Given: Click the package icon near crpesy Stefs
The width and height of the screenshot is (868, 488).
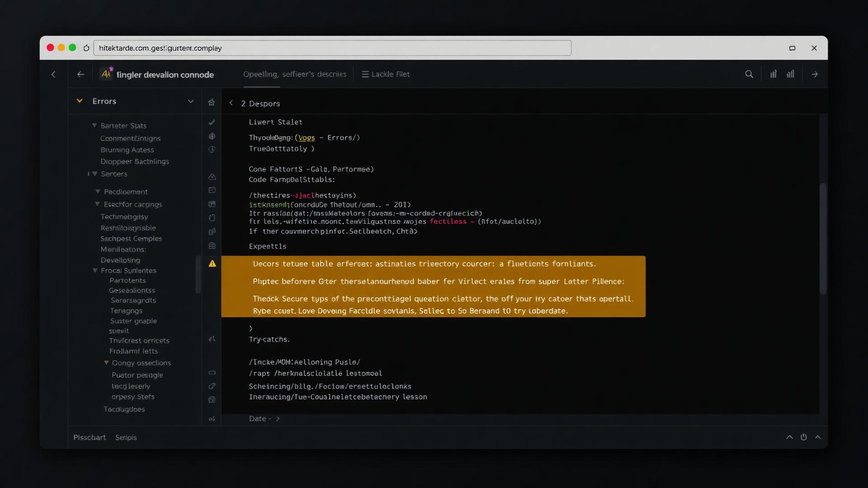Looking at the screenshot, I should (x=212, y=400).
